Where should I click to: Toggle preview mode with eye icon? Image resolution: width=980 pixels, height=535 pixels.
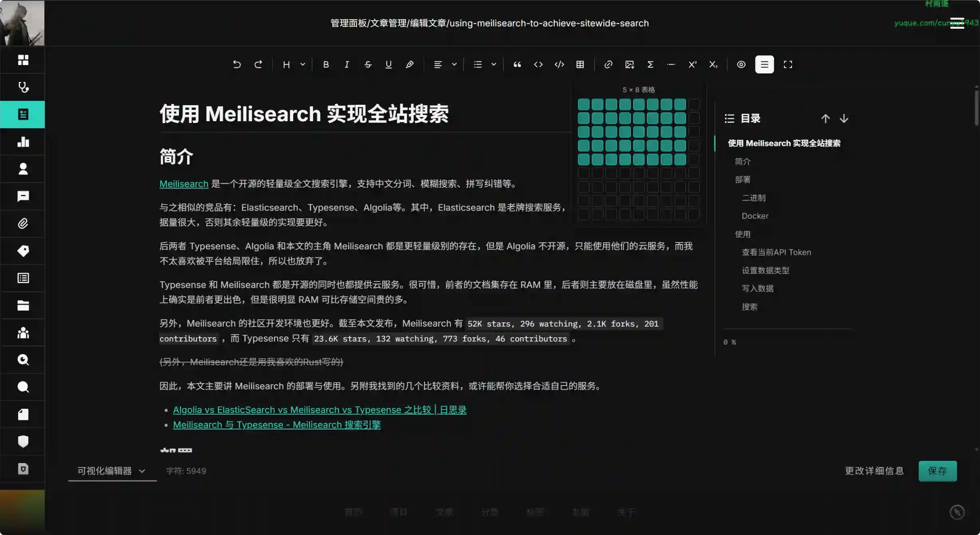[741, 64]
